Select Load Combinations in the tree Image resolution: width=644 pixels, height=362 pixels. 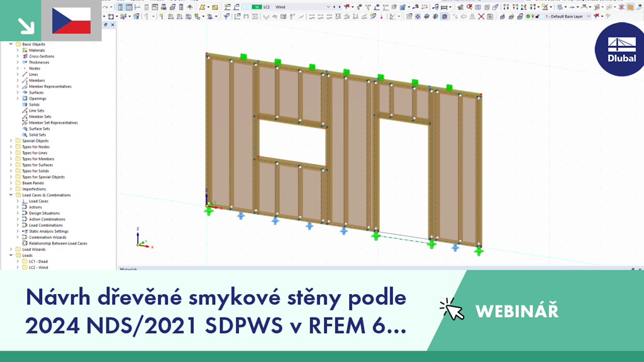click(45, 225)
